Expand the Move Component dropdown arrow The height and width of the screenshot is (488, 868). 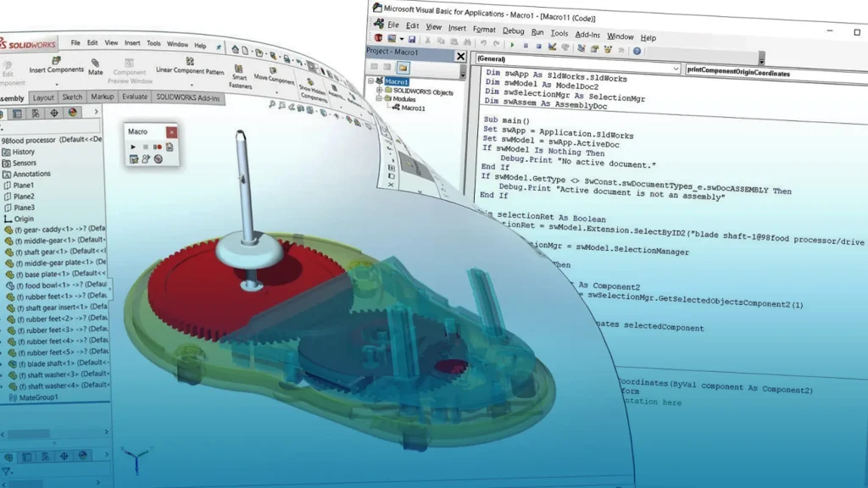click(277, 92)
